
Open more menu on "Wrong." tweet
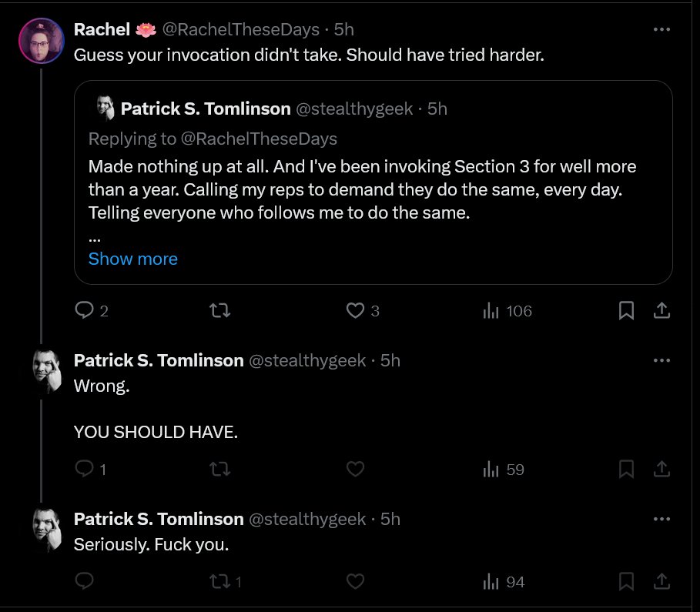(661, 360)
